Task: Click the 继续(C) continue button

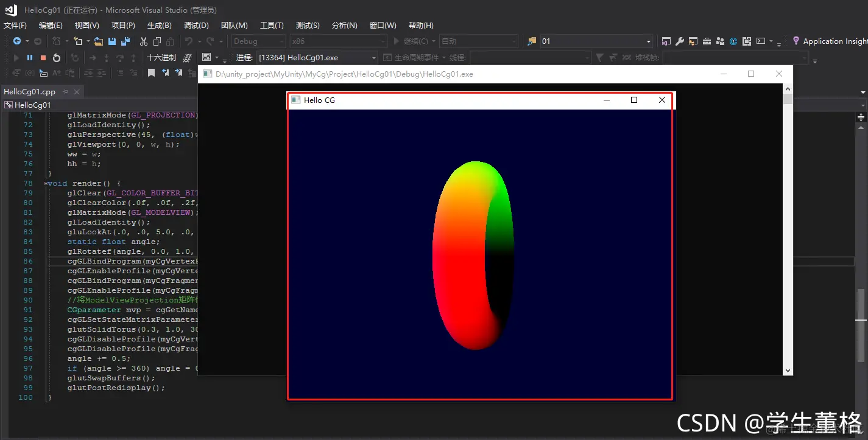Action: click(x=411, y=41)
